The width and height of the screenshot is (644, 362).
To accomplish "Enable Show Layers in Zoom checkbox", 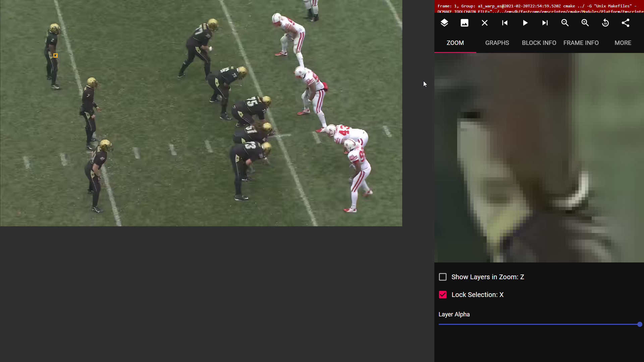I will pos(443,277).
